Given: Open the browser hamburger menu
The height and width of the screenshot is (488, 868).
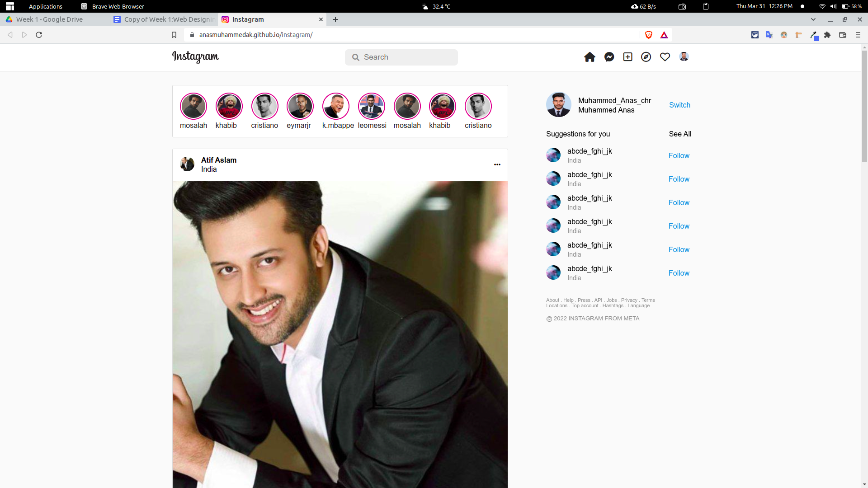Looking at the screenshot, I should pyautogui.click(x=858, y=35).
